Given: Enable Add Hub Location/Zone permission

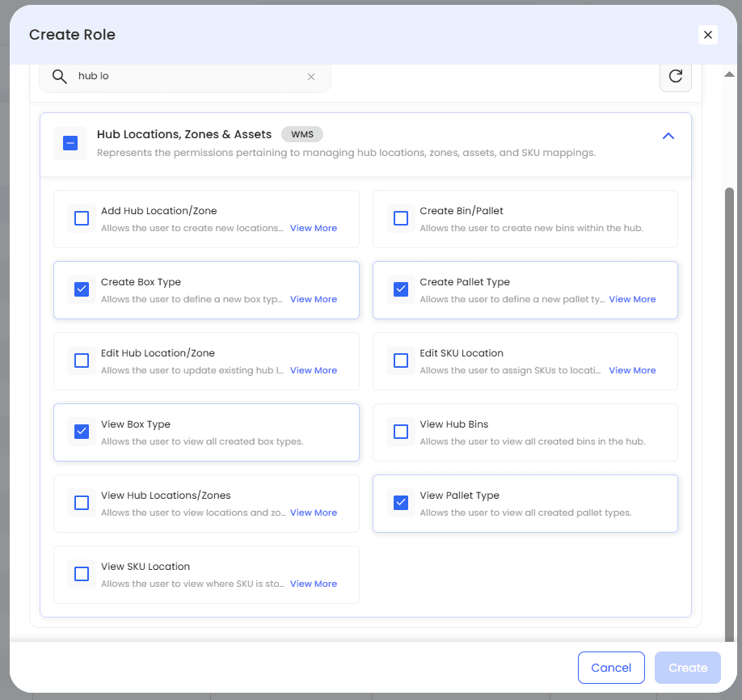Looking at the screenshot, I should tap(82, 218).
